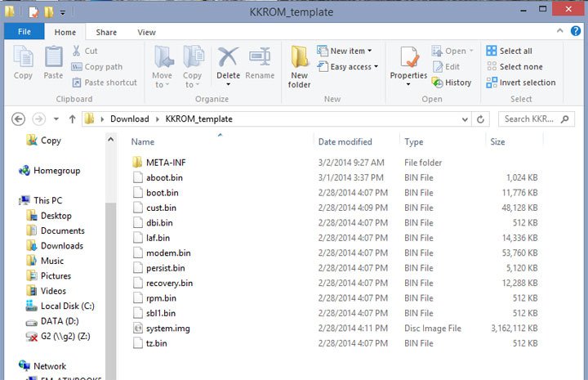This screenshot has height=380, width=588.
Task: Open Documents in navigation pane
Action: tap(63, 230)
